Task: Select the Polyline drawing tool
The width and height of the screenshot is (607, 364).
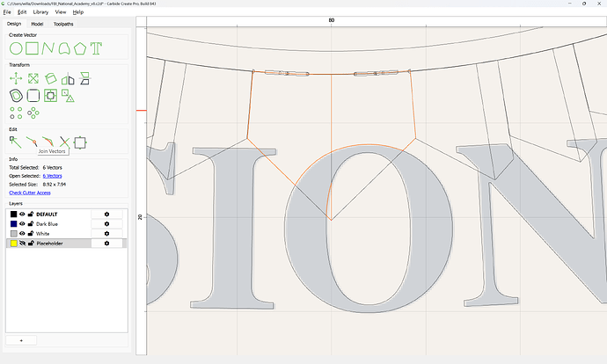Action: coord(48,48)
